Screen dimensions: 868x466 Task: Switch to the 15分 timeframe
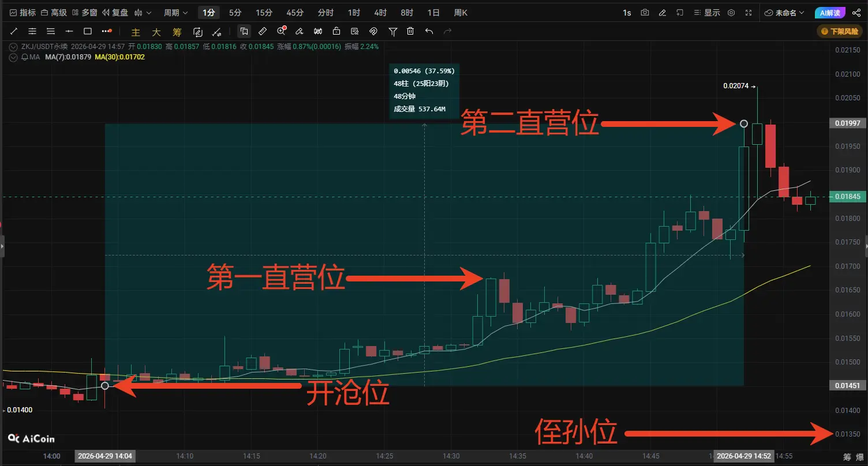[x=264, y=13]
